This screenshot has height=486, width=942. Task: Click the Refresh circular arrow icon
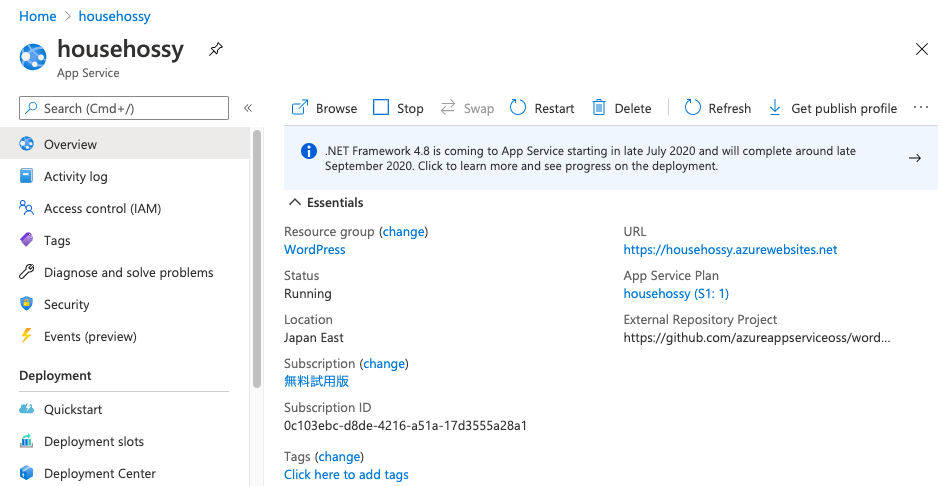tap(693, 108)
